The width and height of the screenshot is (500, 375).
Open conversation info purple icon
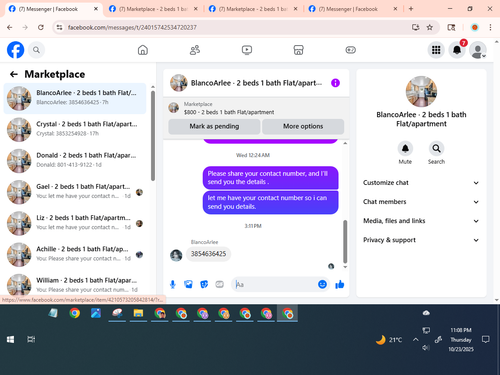click(x=335, y=83)
